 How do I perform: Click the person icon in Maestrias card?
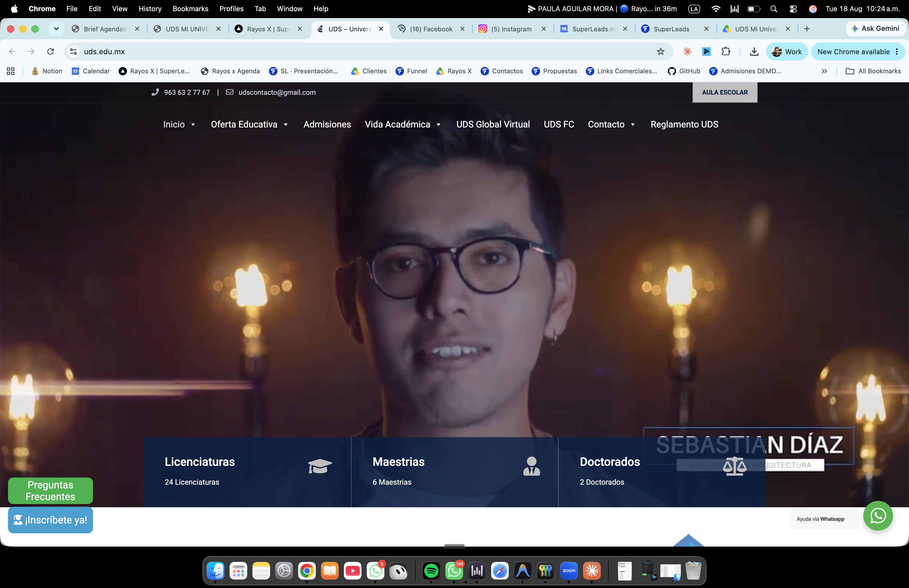pos(531,466)
